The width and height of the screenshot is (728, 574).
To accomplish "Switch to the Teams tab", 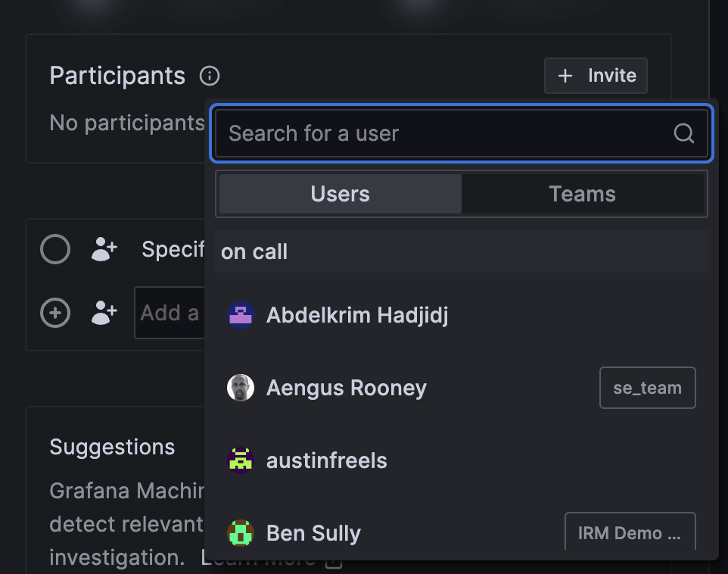I will point(582,194).
